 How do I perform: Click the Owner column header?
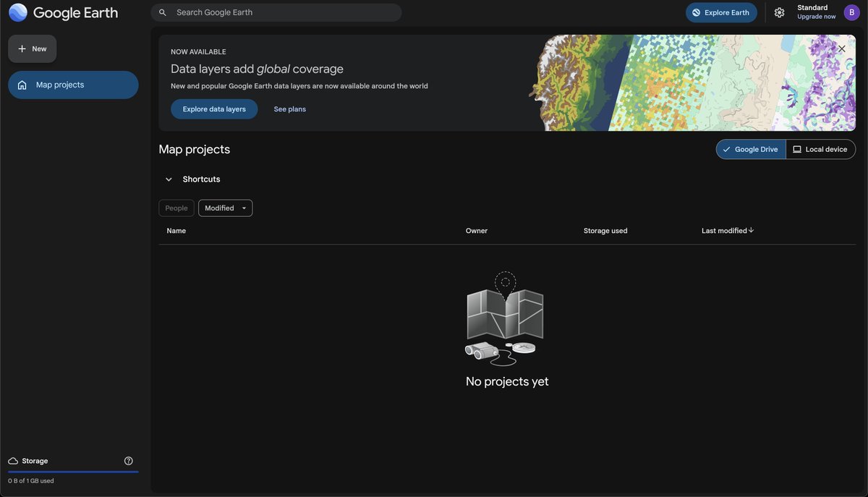477,231
